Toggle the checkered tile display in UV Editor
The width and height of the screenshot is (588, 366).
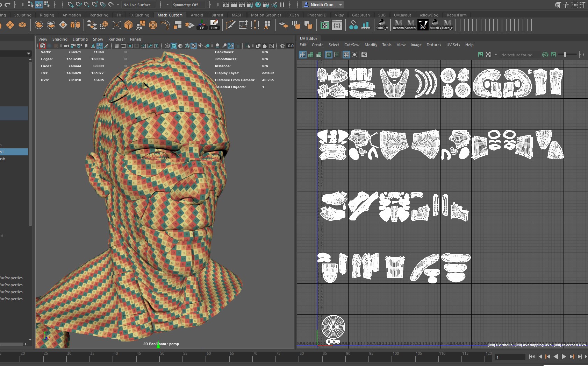click(x=489, y=55)
